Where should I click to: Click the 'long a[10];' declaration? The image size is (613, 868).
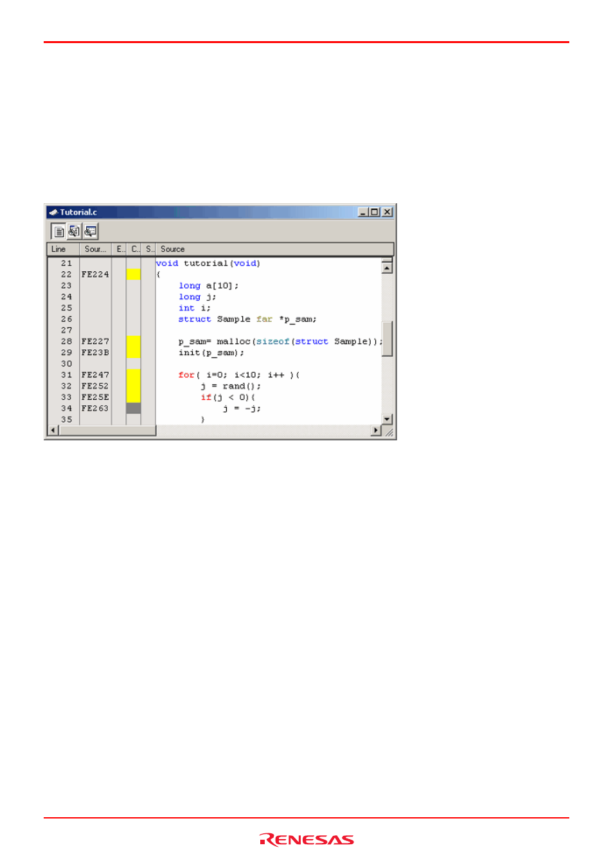209,286
